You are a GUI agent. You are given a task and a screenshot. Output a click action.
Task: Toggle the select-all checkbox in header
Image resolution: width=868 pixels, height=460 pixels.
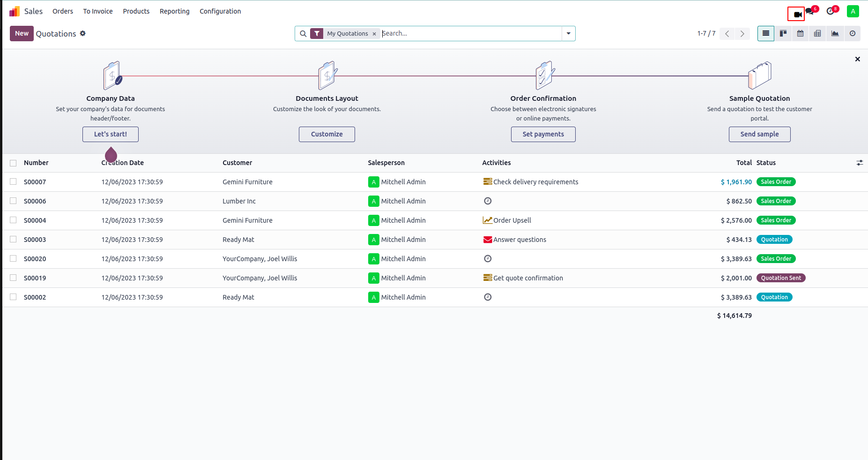(13, 163)
